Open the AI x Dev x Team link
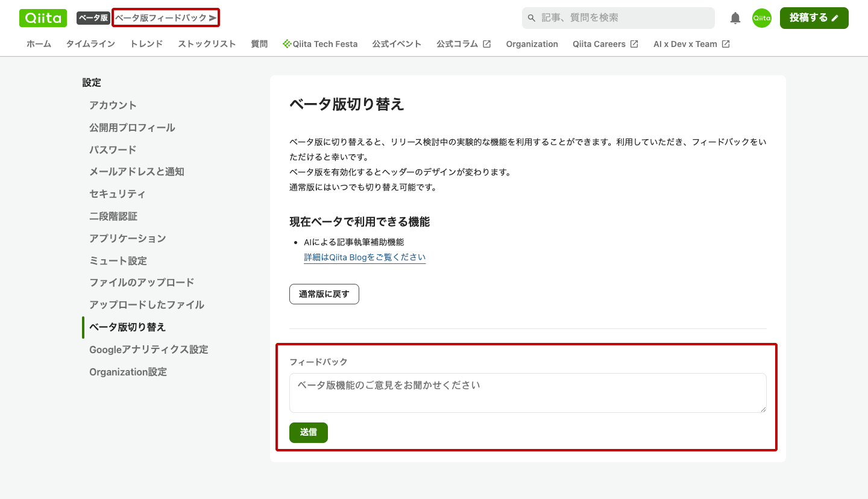The width and height of the screenshot is (868, 499). point(691,44)
